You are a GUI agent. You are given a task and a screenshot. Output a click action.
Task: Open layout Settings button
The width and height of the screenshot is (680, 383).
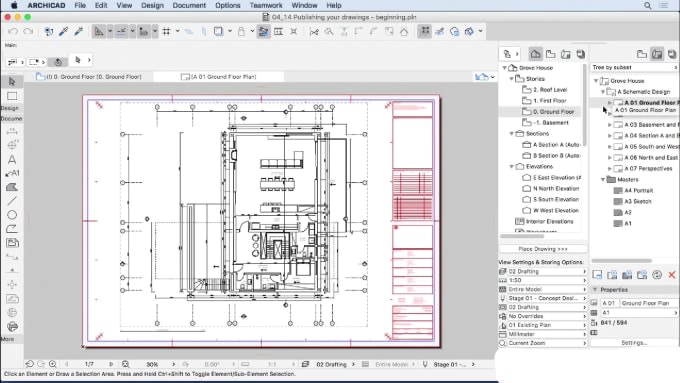pyautogui.click(x=634, y=343)
